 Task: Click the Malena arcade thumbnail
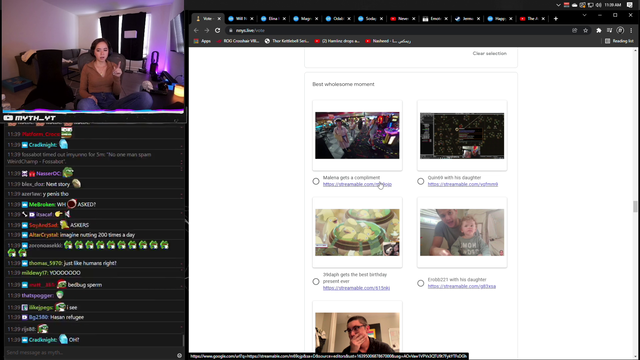pyautogui.click(x=357, y=136)
